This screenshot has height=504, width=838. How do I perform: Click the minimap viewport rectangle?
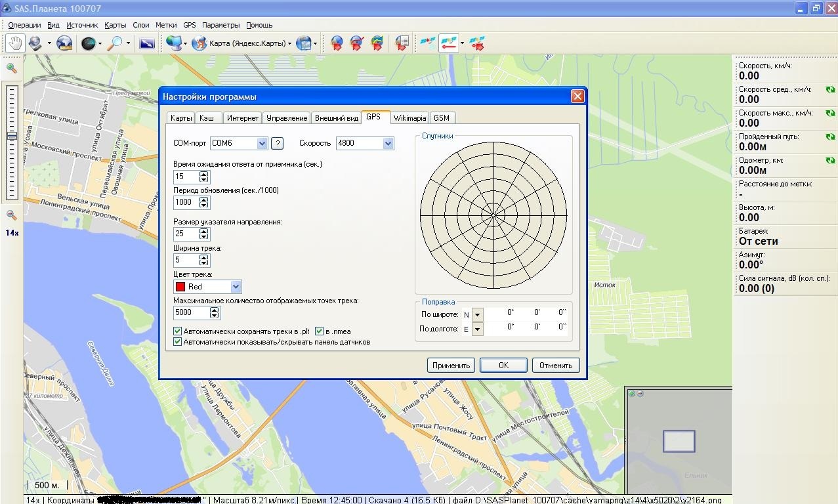click(679, 441)
